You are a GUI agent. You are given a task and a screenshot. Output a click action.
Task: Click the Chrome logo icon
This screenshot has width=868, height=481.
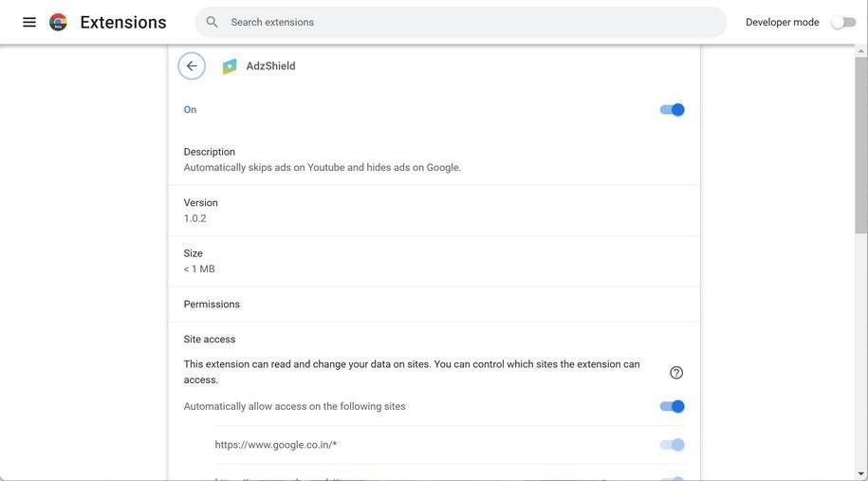point(59,22)
